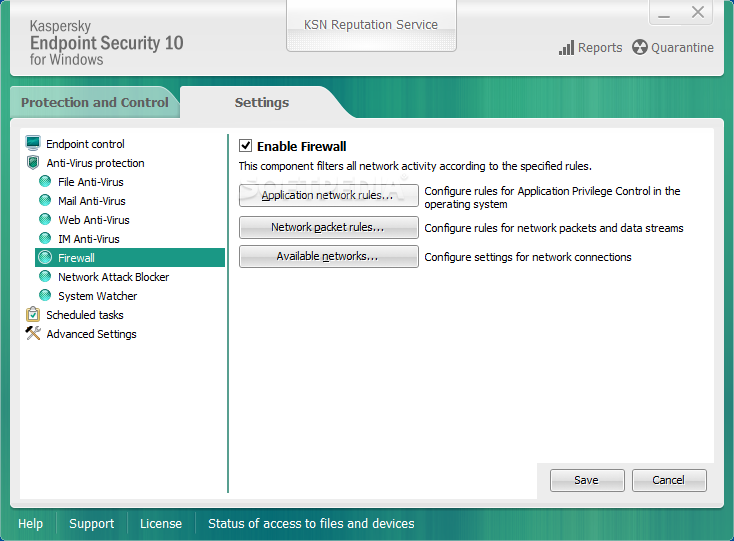Click the Network Attack Blocker orb icon
Screen dimensions: 734x541
pyautogui.click(x=45, y=277)
